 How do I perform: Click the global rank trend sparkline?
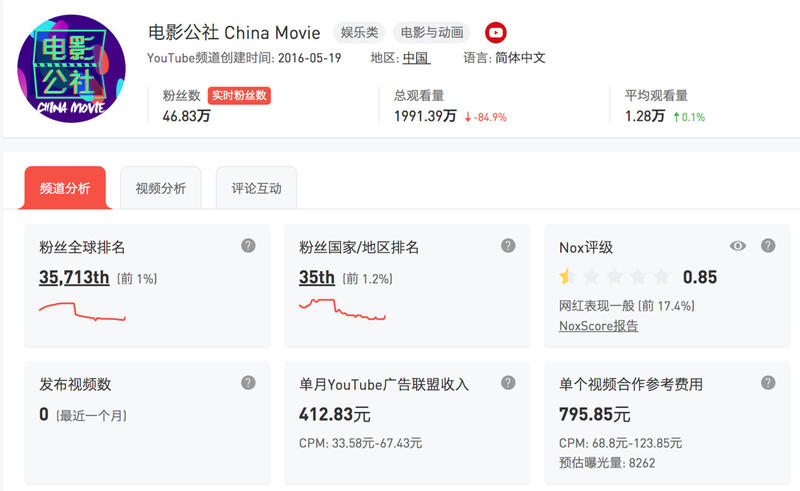pyautogui.click(x=82, y=311)
